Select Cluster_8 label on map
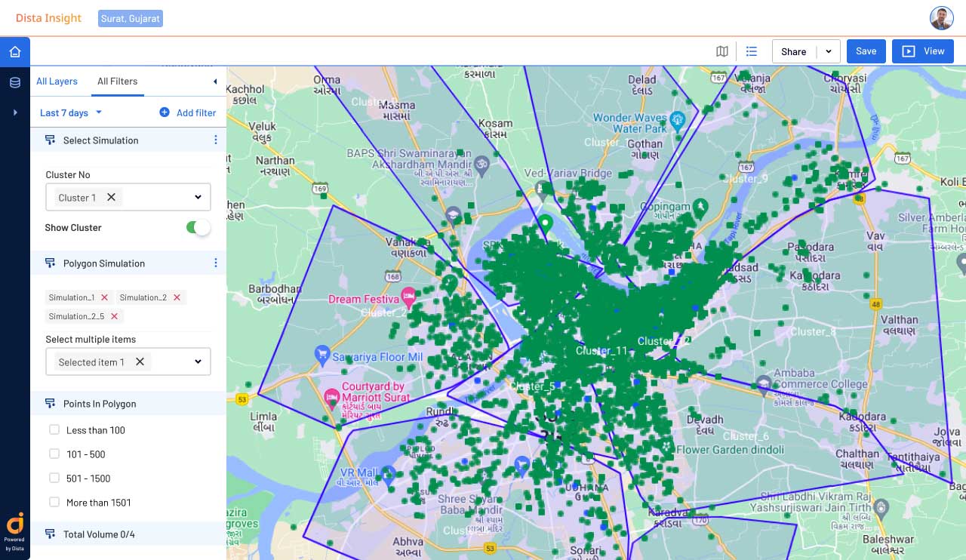The height and width of the screenshot is (560, 966). click(x=813, y=331)
